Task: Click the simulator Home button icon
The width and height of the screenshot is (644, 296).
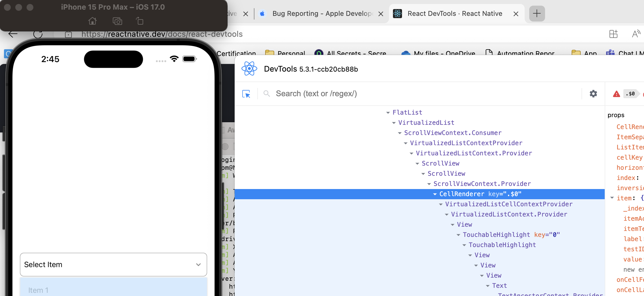Action: (x=92, y=21)
